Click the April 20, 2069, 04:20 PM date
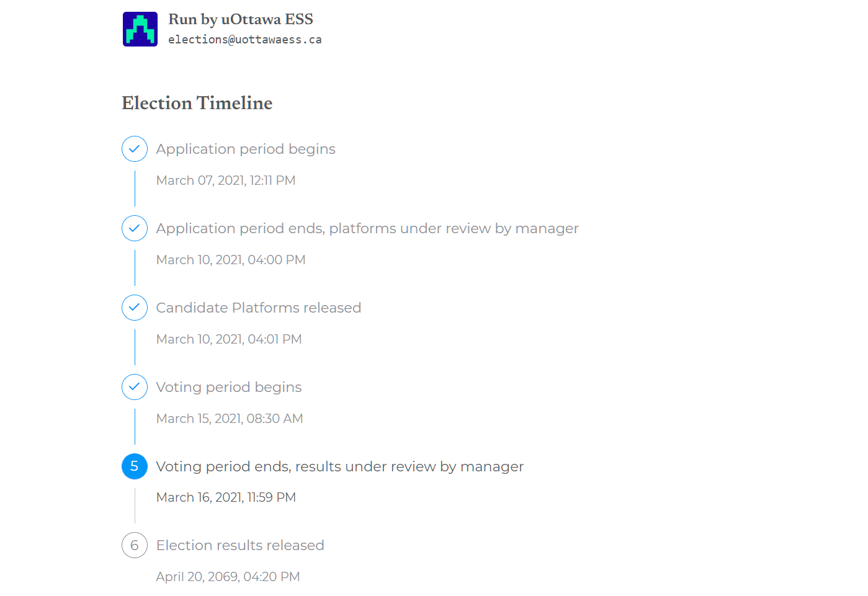This screenshot has width=868, height=596. coord(228,577)
